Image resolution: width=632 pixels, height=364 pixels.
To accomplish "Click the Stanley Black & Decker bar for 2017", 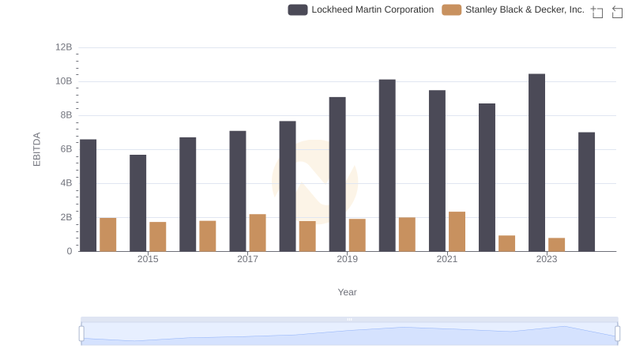I will (258, 233).
